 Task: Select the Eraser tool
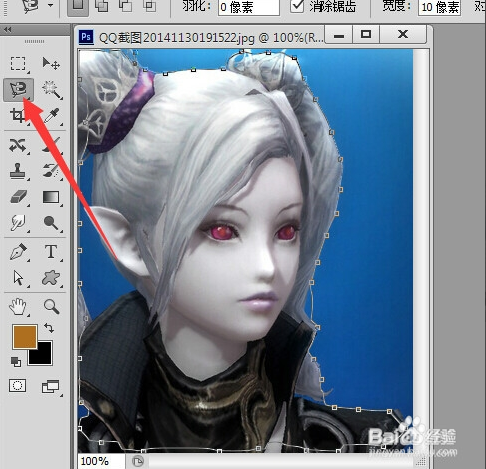19,197
